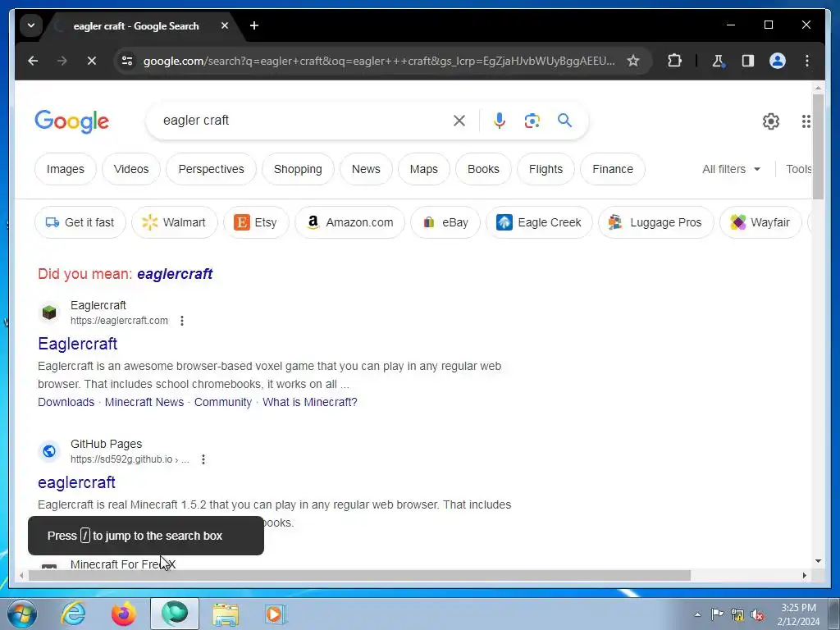This screenshot has height=630, width=840.
Task: Select the Finance filter
Action: pos(613,169)
